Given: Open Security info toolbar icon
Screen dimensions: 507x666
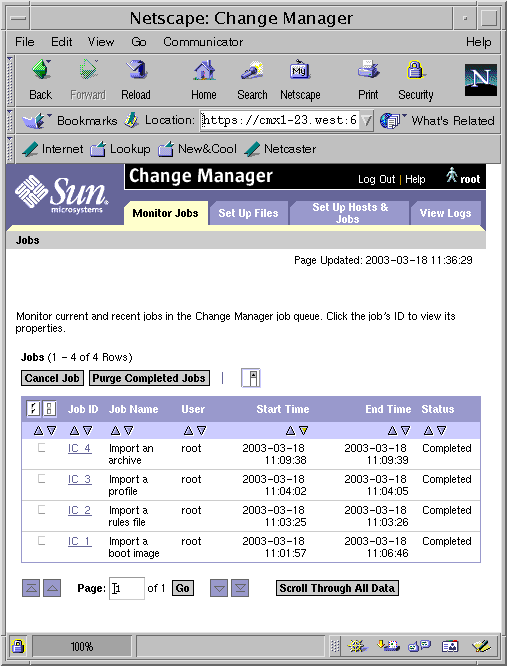Looking at the screenshot, I should point(415,70).
